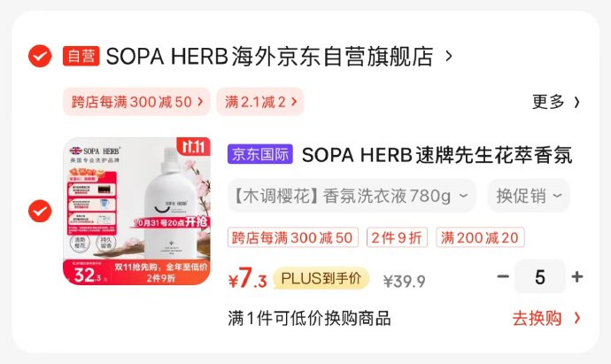
Task: Go to 去换购 exchange purchase
Action: tap(546, 319)
